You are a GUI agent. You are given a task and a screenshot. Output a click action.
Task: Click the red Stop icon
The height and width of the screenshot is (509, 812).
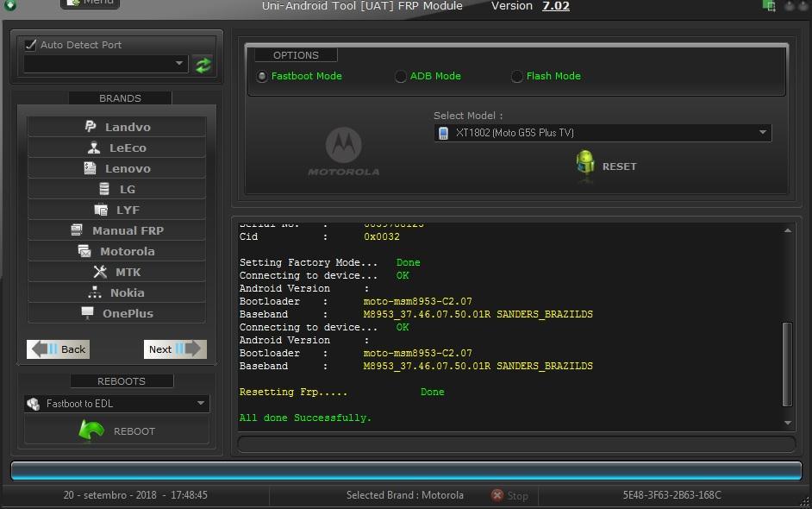point(497,495)
